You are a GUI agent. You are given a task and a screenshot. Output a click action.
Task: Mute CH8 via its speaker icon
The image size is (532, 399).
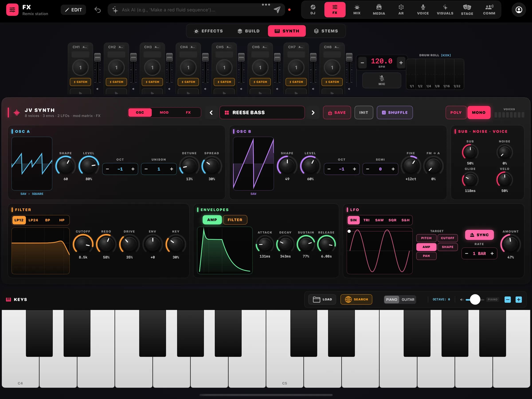click(349, 89)
